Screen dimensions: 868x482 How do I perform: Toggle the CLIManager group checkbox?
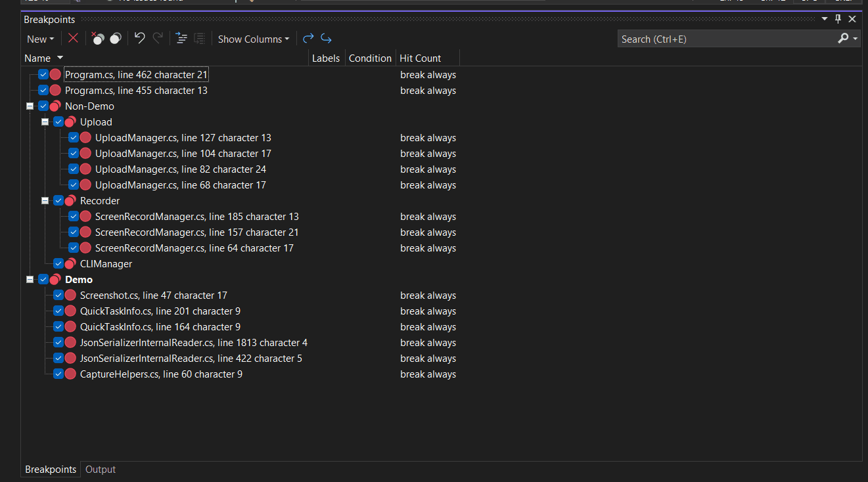[x=58, y=264]
